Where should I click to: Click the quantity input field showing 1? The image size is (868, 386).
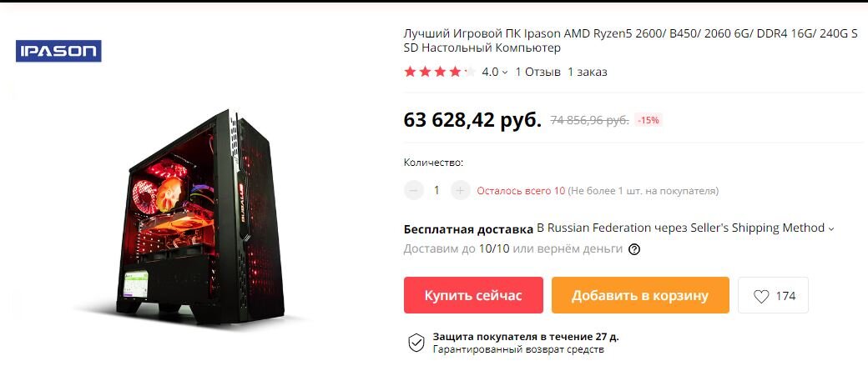(x=437, y=190)
